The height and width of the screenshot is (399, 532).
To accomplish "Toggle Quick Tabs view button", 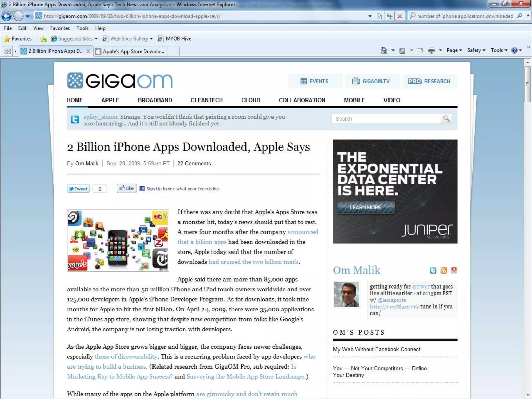I will pyautogui.click(x=8, y=51).
